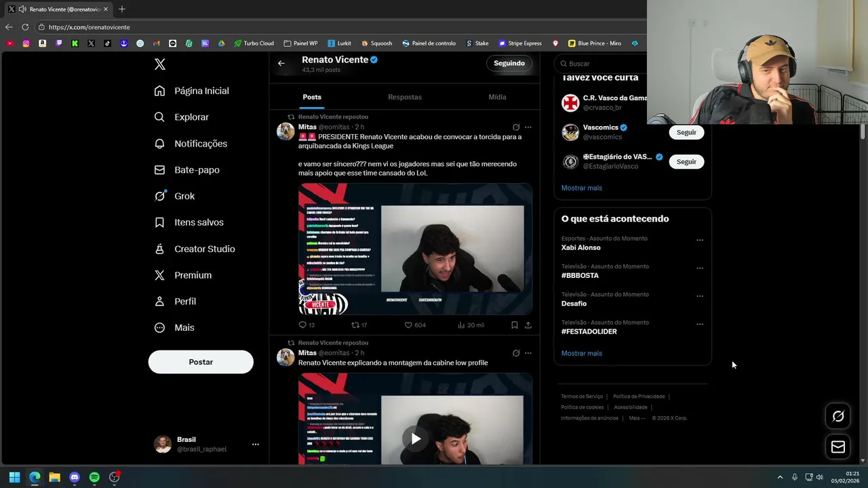Open the Xabi Alonso trend
868x488 pixels.
pyautogui.click(x=580, y=247)
